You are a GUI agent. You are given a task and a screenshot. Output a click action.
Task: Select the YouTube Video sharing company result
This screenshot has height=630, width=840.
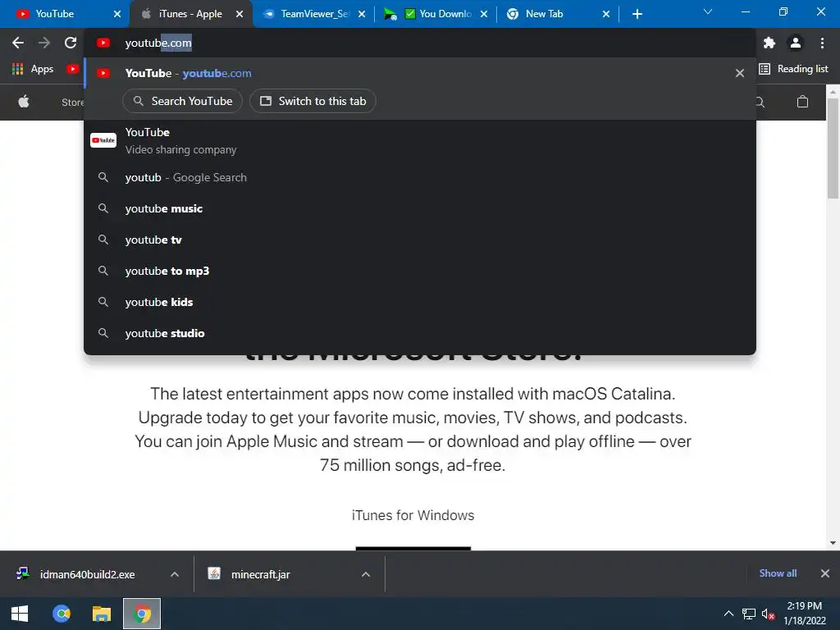[420, 141]
